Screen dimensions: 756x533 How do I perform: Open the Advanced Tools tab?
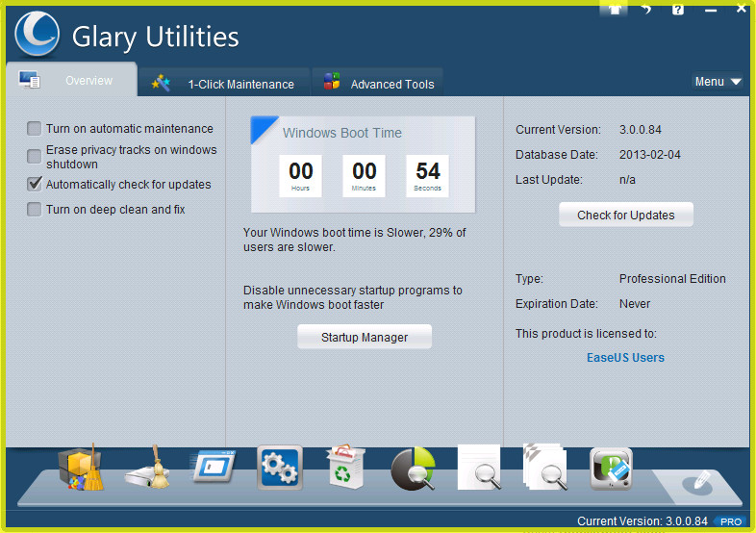[x=377, y=84]
